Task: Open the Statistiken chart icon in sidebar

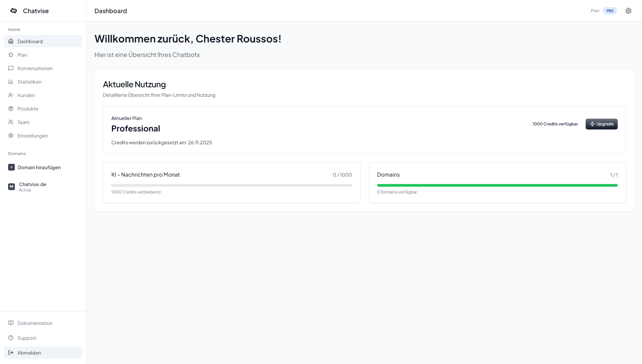Action: (11, 82)
